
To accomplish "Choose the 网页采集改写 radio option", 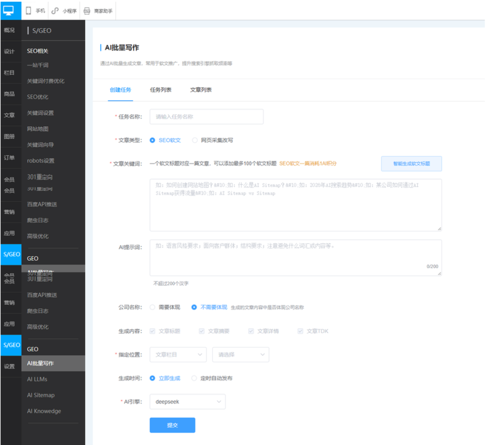I will pos(195,140).
